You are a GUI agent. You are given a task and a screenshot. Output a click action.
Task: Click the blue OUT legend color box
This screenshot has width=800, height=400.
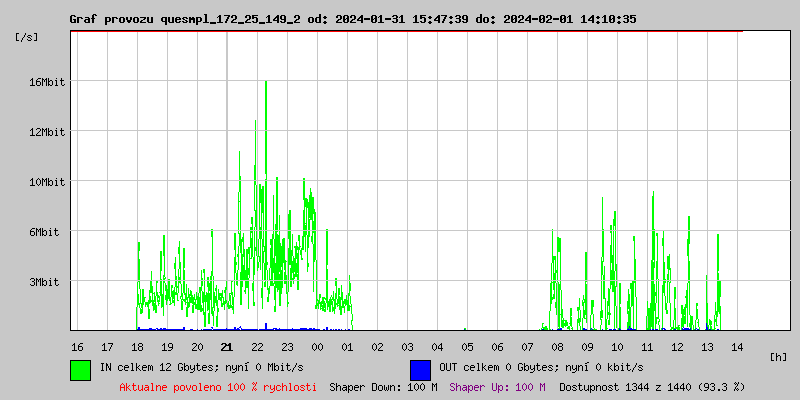pyautogui.click(x=420, y=369)
